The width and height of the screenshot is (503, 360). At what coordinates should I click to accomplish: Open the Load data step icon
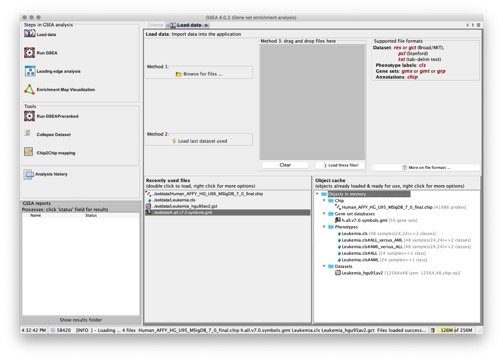pyautogui.click(x=29, y=34)
